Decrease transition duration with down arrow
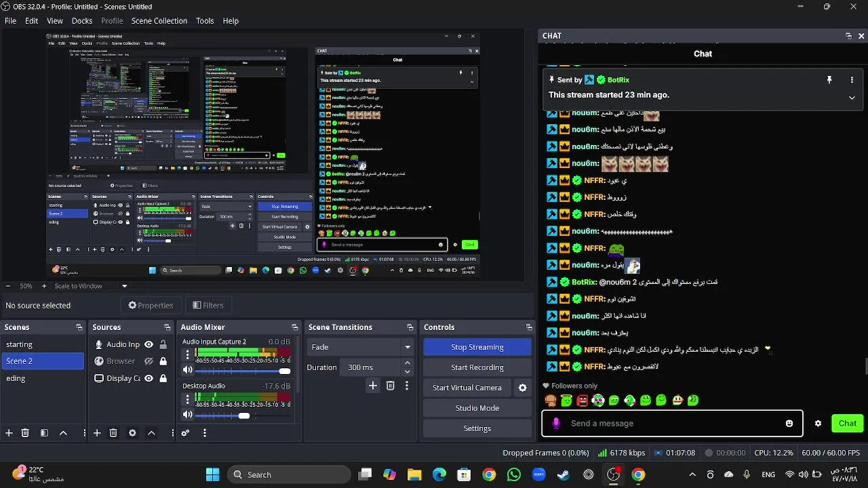 click(x=407, y=371)
